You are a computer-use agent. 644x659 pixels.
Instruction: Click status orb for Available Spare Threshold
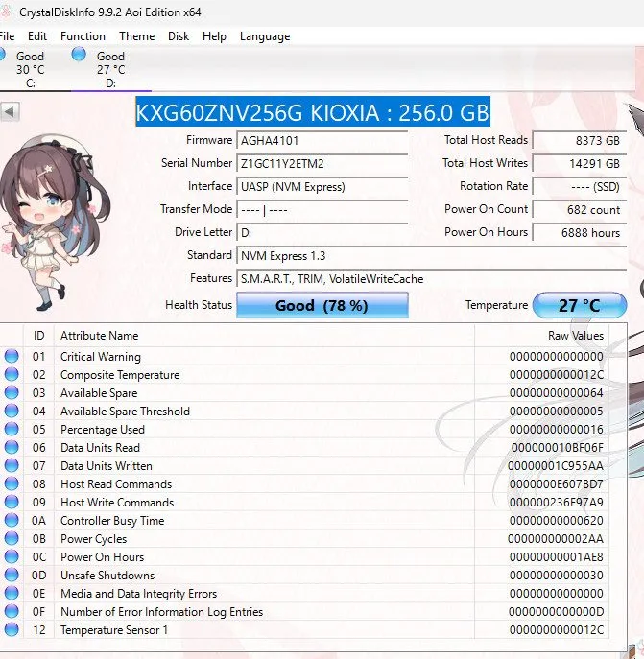coord(12,411)
